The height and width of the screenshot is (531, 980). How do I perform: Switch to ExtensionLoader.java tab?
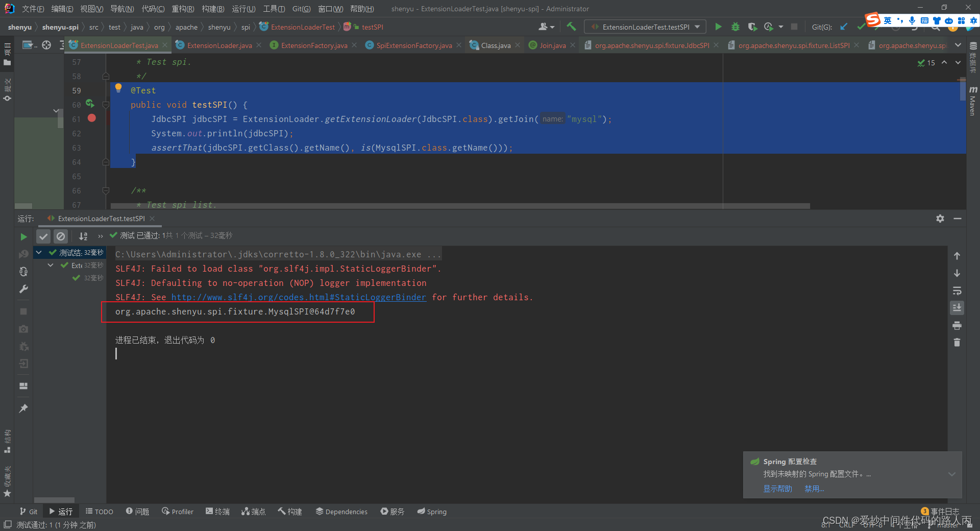click(219, 45)
